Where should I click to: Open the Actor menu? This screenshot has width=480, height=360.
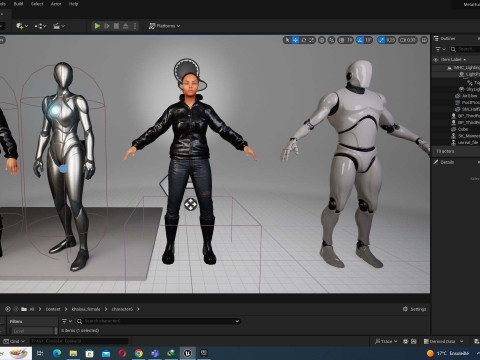point(56,4)
